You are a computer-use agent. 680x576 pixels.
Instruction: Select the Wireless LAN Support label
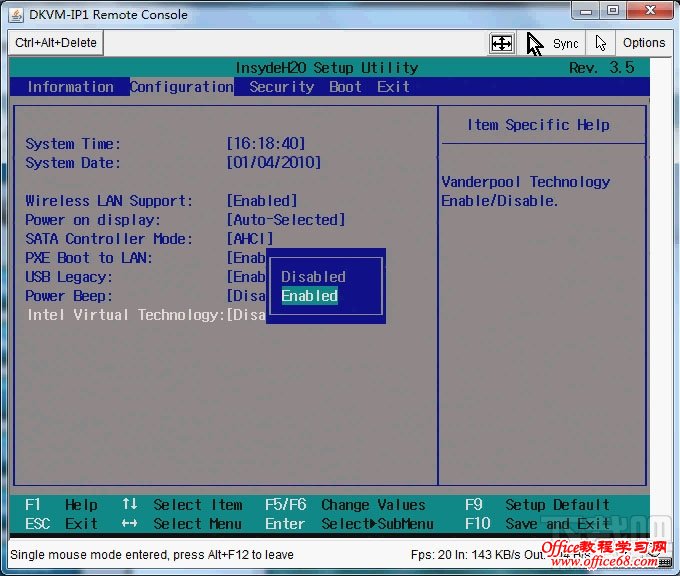(108, 201)
